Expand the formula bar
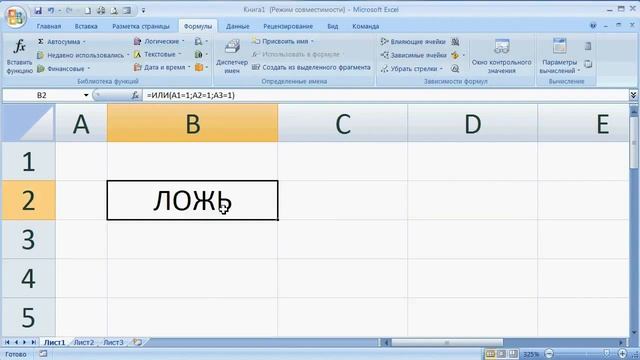This screenshot has height=360, width=640. click(633, 95)
